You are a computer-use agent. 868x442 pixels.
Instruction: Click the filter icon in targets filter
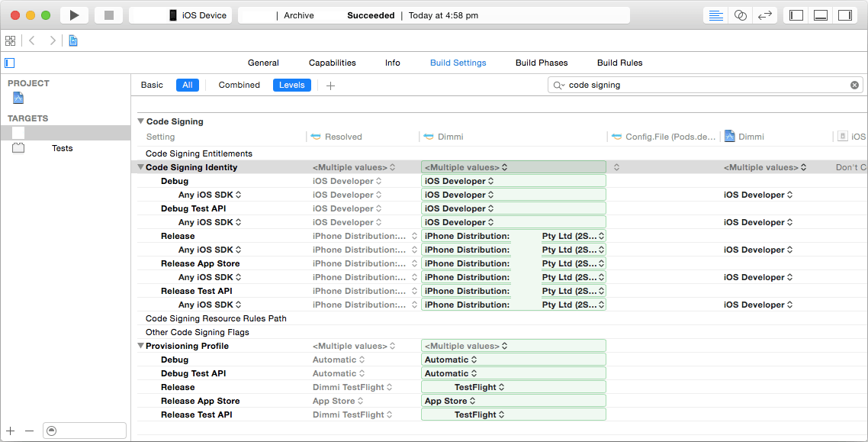tap(51, 431)
